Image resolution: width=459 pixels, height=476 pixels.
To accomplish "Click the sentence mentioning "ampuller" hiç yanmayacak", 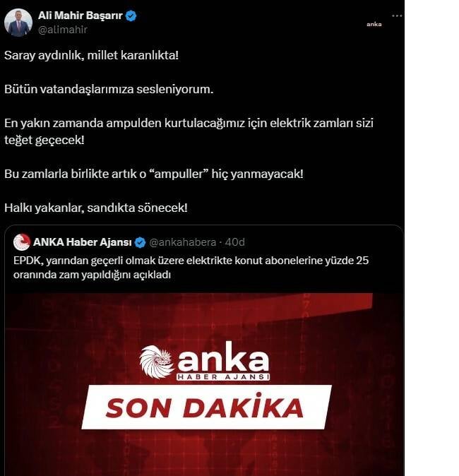I will [x=154, y=174].
